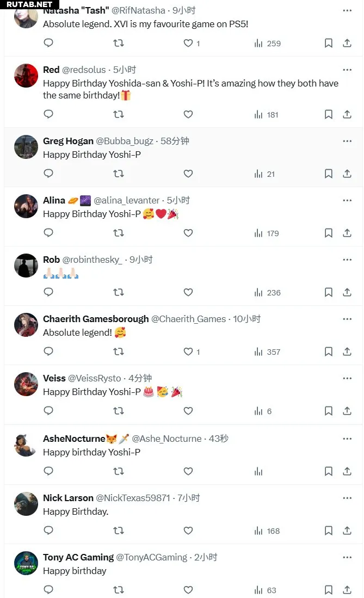Open Nick Larson's tweet timestamp

(189, 498)
